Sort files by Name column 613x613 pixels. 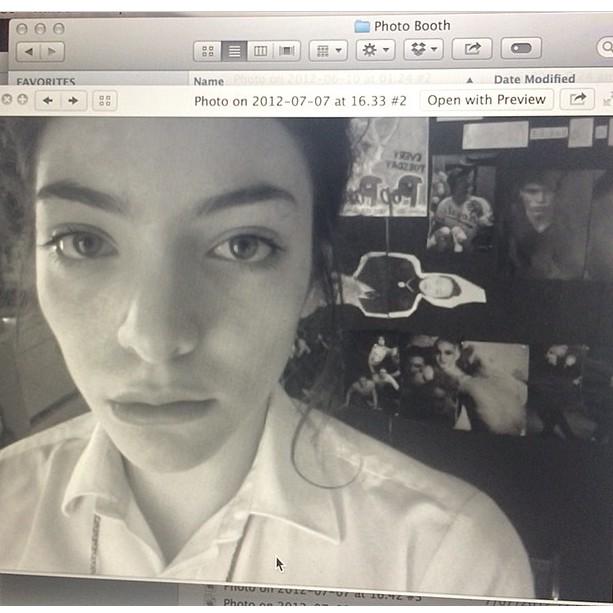pyautogui.click(x=209, y=81)
